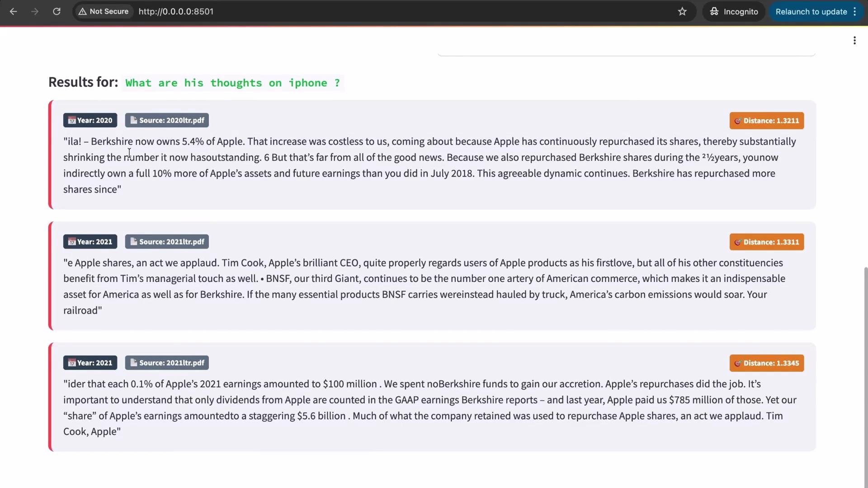Click the document icon in Source: 2020ltr.pdf tag

point(133,120)
